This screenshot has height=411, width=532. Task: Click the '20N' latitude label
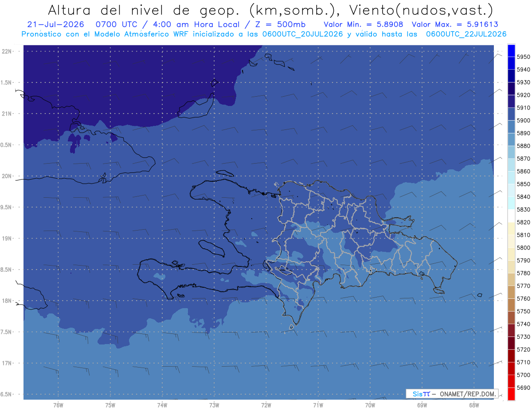[7, 176]
